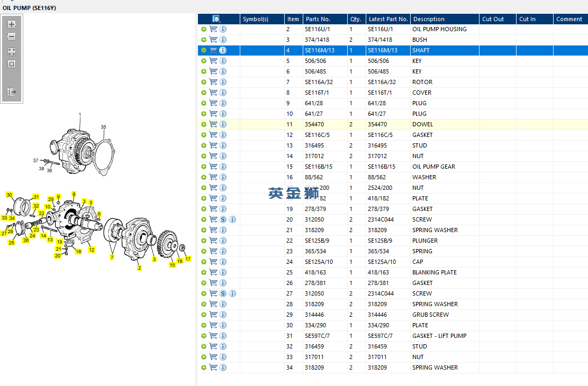
Task: Open info for the selected SHAFT row
Action: tap(223, 50)
